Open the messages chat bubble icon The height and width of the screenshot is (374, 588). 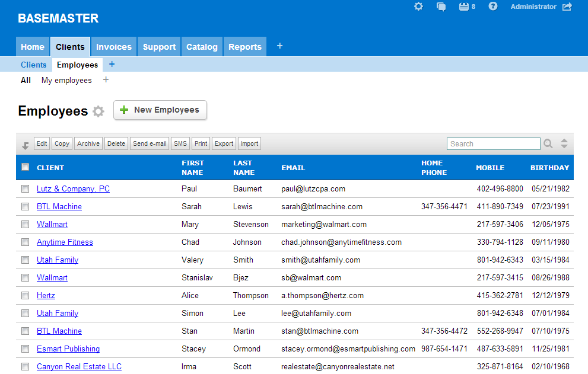pos(441,7)
